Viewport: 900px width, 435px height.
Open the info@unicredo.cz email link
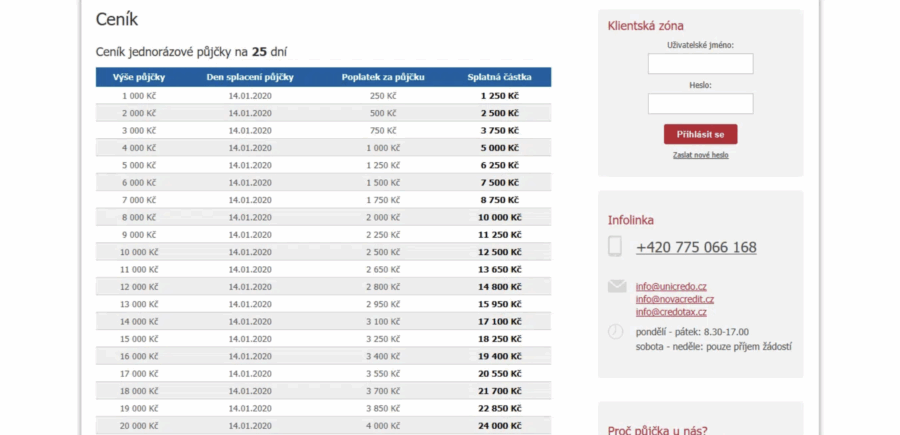click(671, 286)
